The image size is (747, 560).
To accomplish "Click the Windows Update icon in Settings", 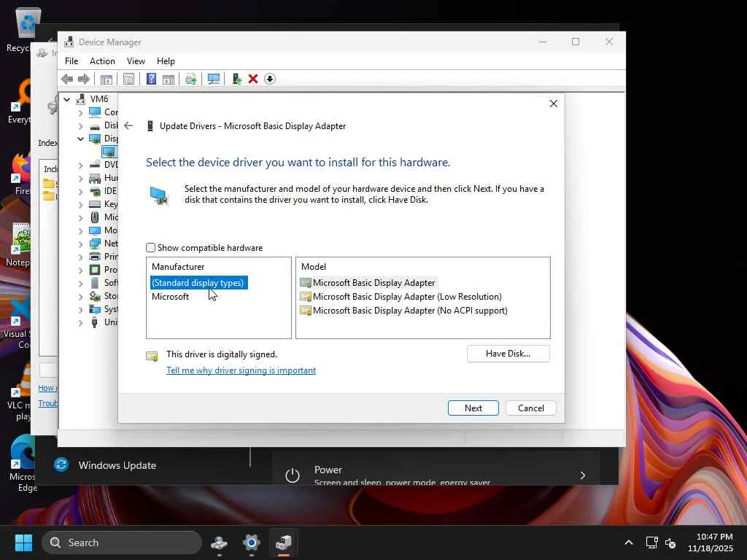I will [61, 464].
